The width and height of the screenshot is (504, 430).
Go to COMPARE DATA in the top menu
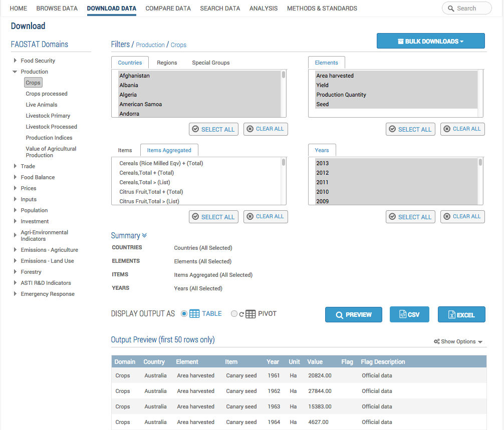pos(168,9)
